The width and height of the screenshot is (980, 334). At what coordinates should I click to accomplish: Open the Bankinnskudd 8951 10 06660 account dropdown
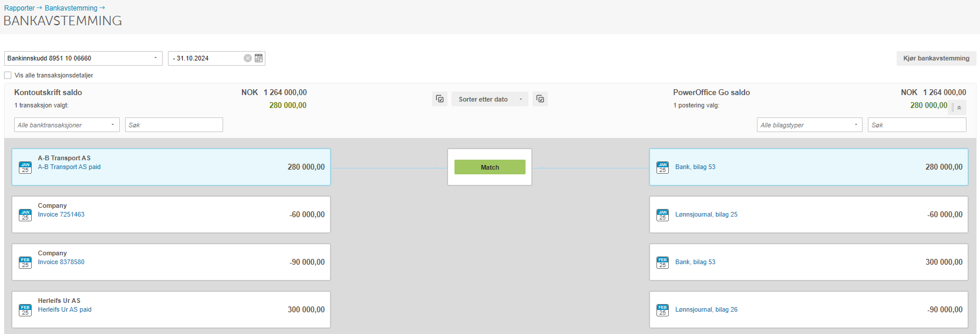83,58
